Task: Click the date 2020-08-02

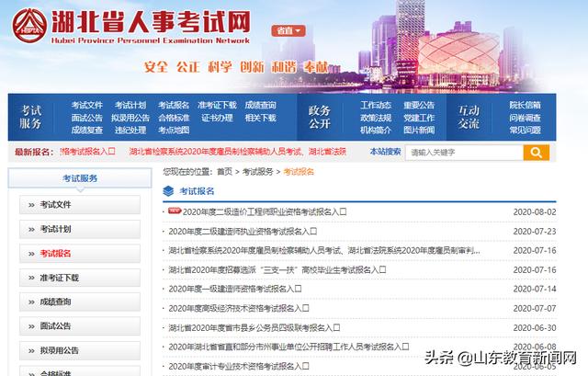Action: [x=535, y=212]
